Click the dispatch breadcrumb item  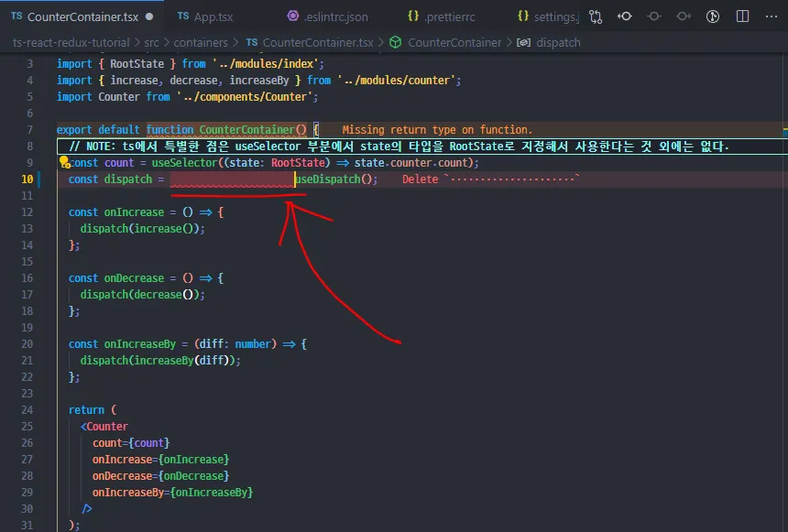(x=558, y=41)
